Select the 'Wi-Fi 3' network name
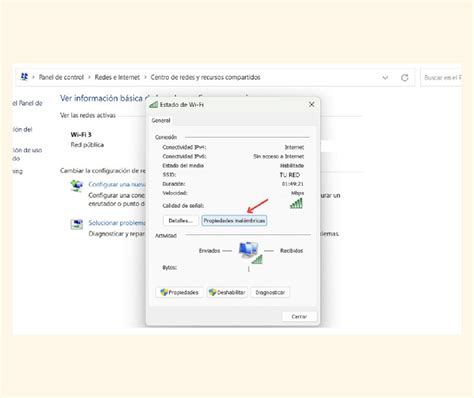Image resolution: width=474 pixels, height=398 pixels. click(81, 135)
